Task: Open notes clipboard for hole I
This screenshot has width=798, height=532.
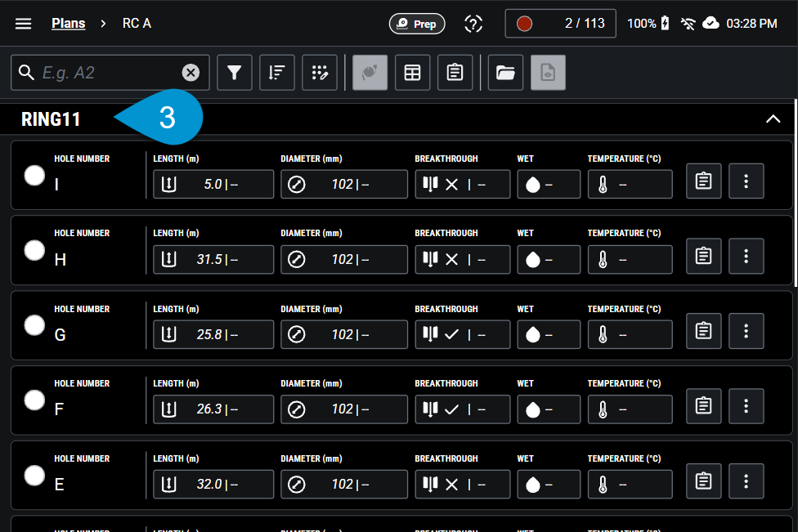Action: point(703,181)
